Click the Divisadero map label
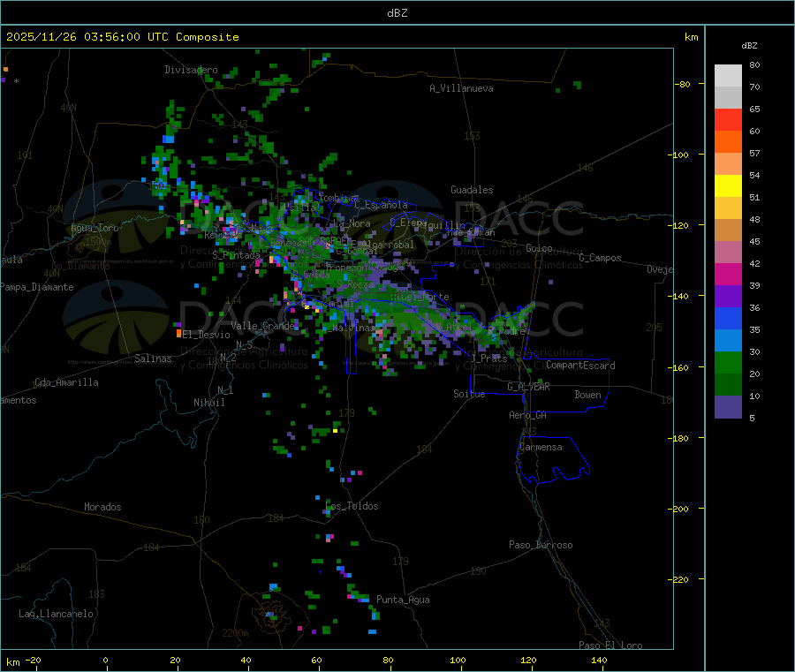795x672 pixels. [191, 70]
